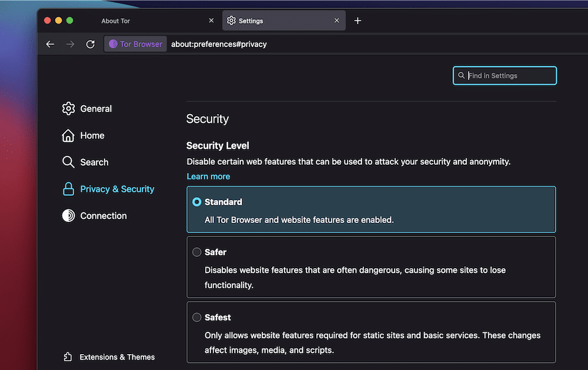Click the Tor Browser badge in address bar
Viewport: 588px width, 370px height.
coord(135,44)
